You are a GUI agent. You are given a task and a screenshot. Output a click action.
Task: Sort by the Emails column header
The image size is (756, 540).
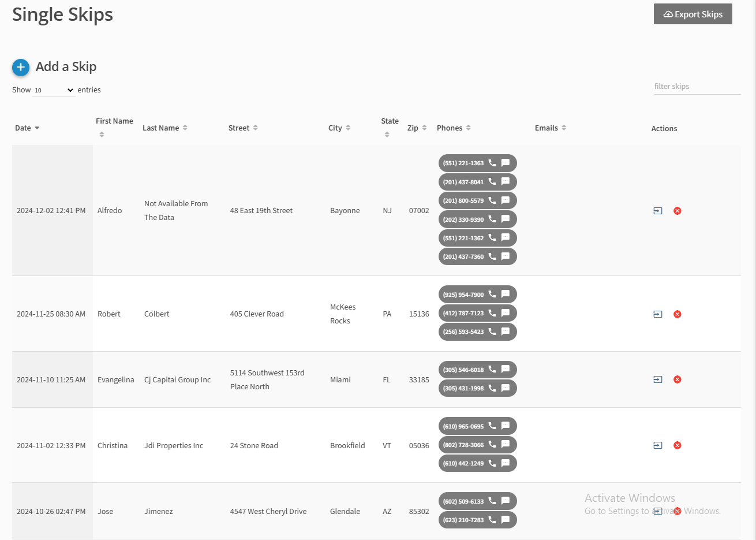(x=550, y=128)
